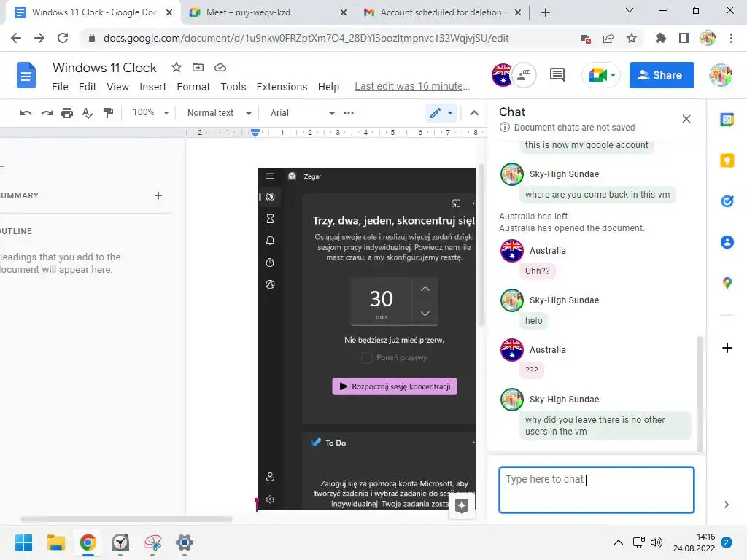Click the chat messages scrollbar

pos(700,393)
